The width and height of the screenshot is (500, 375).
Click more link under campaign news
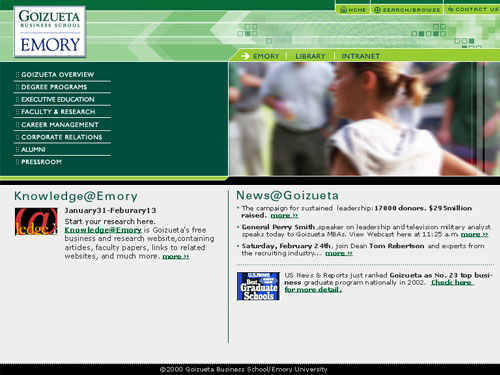tap(284, 216)
